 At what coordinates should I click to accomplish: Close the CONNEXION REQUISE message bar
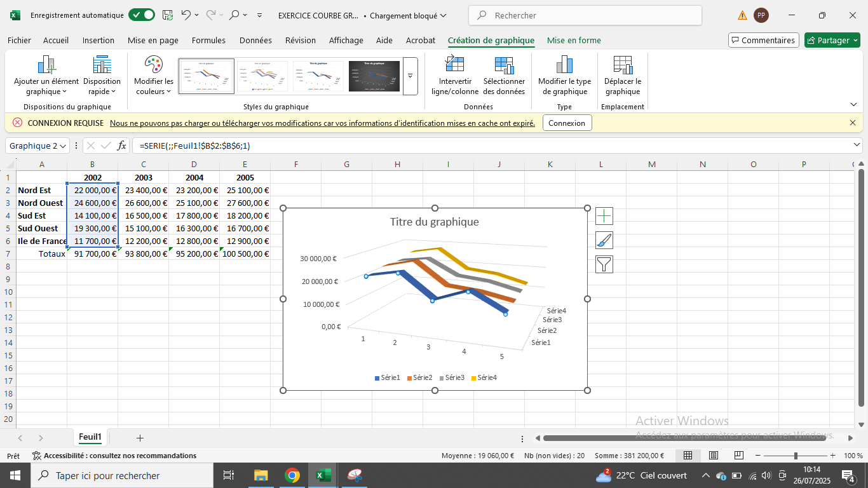(852, 123)
